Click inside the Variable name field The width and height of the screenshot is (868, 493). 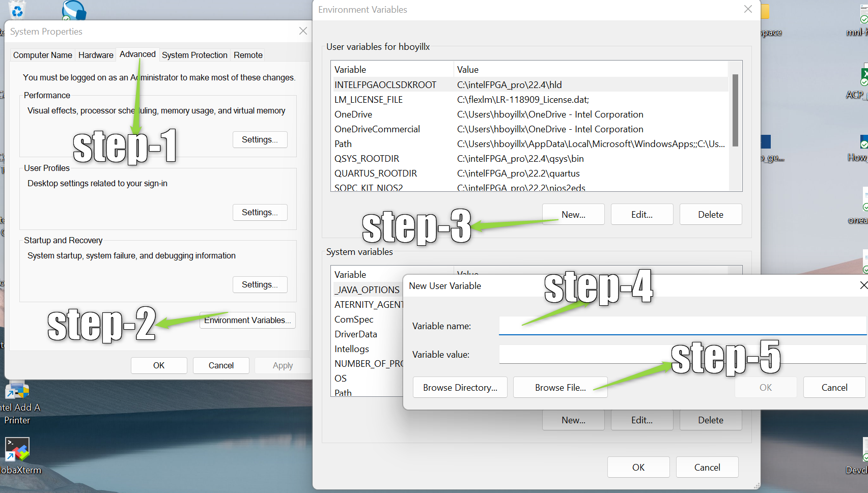(x=682, y=326)
